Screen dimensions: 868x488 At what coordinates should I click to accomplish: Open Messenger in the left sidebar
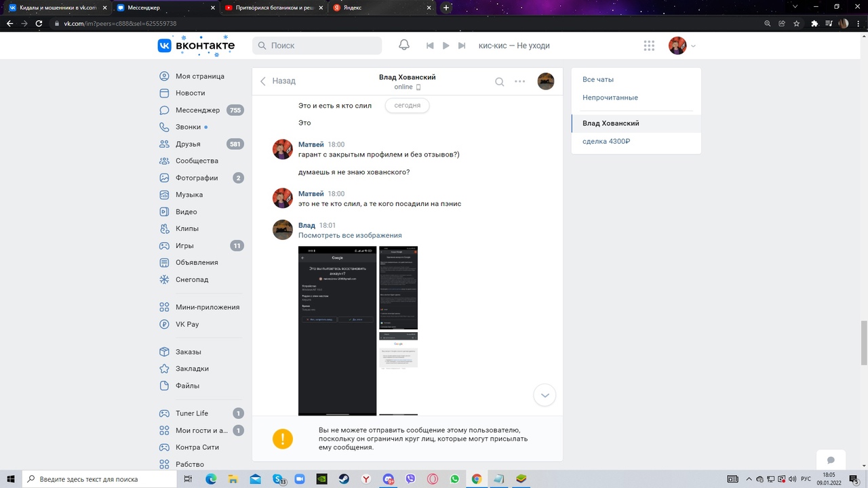(x=197, y=110)
